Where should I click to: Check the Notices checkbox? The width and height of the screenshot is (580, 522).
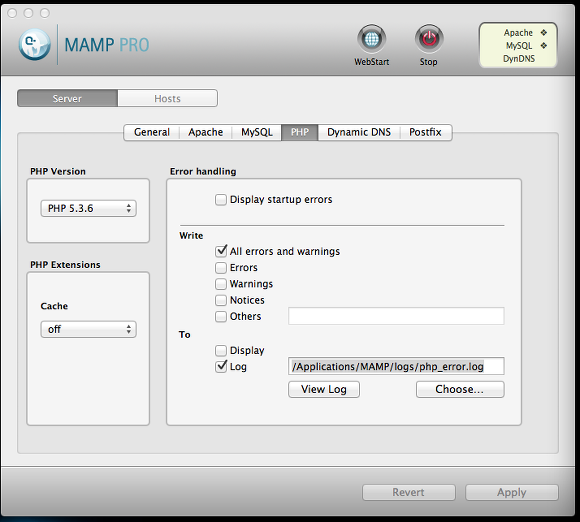[x=221, y=300]
